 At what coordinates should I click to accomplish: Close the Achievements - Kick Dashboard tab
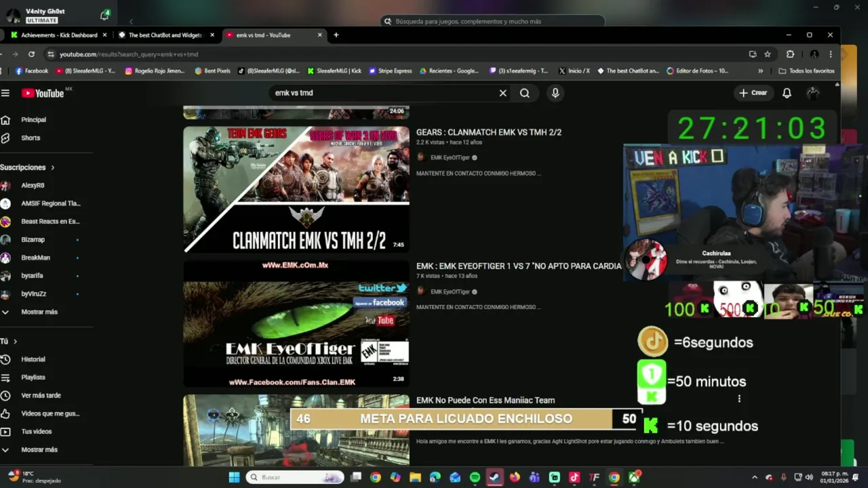pos(104,35)
